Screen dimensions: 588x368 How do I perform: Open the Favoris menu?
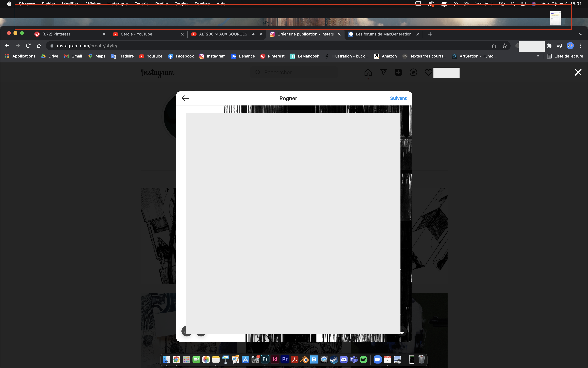[141, 4]
